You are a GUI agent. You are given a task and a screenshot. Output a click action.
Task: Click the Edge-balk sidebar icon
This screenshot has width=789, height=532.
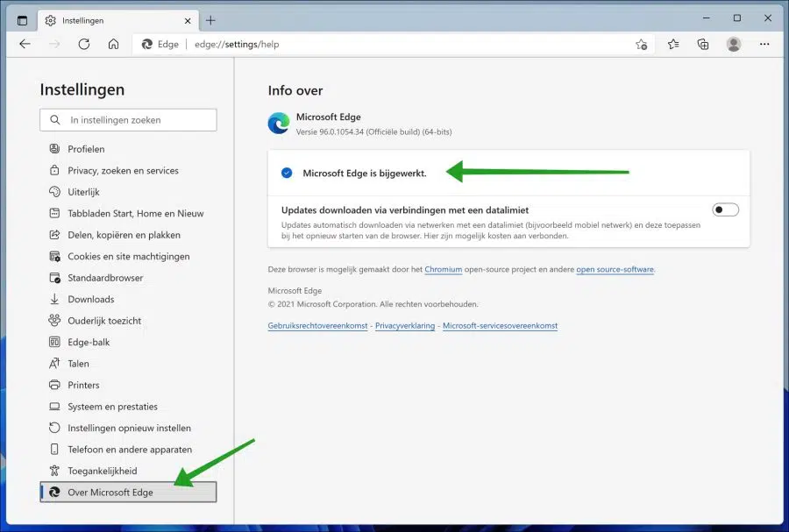(x=54, y=342)
